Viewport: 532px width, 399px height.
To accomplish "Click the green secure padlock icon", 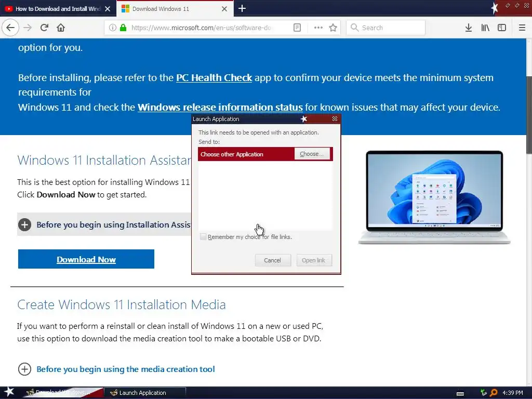I will 123,28.
